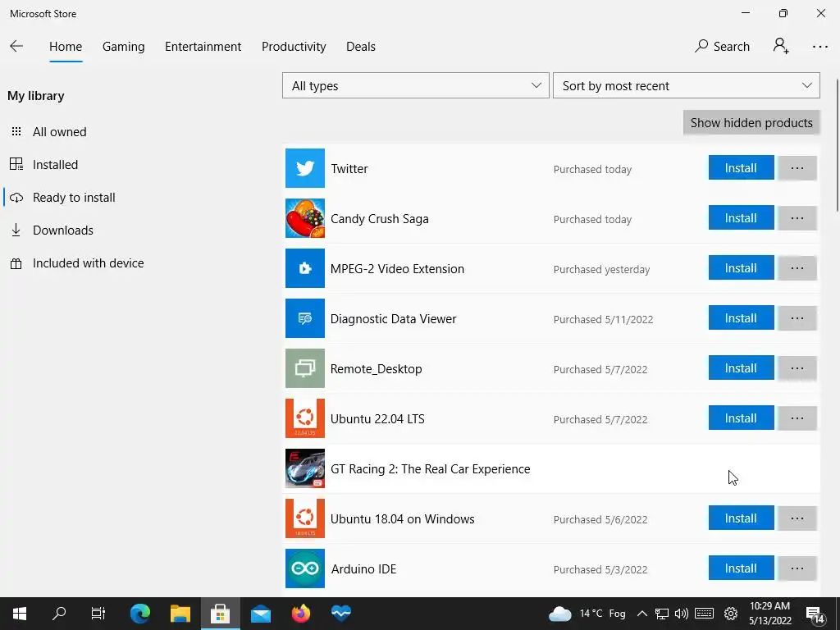Open more options for Twitter

coord(797,167)
